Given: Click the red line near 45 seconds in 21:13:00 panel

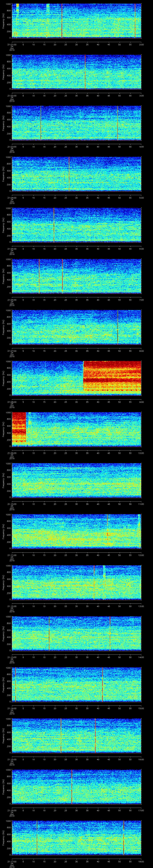Looking at the screenshot, I should coord(110,633).
